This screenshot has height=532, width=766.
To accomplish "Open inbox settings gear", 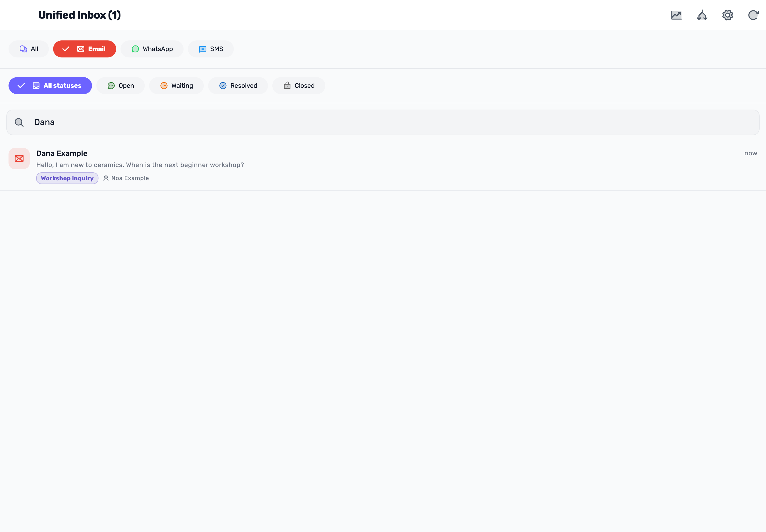I will point(728,15).
